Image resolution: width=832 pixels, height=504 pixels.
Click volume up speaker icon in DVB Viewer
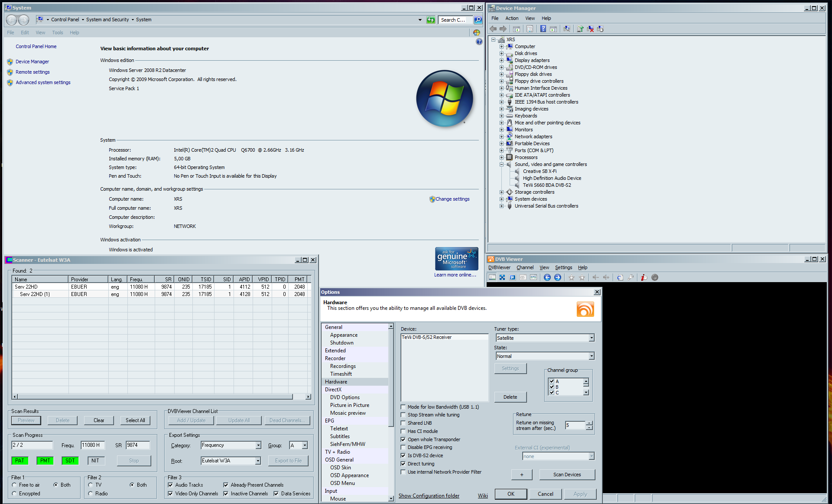[x=606, y=277]
